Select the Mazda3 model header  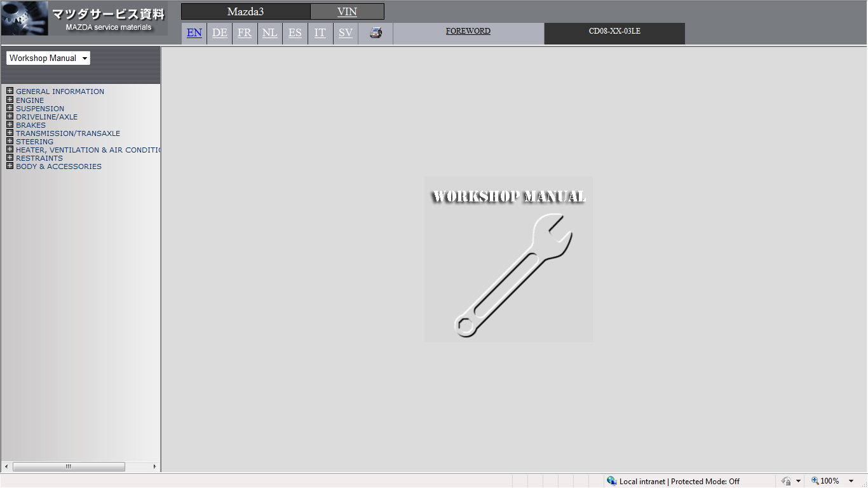(x=246, y=11)
